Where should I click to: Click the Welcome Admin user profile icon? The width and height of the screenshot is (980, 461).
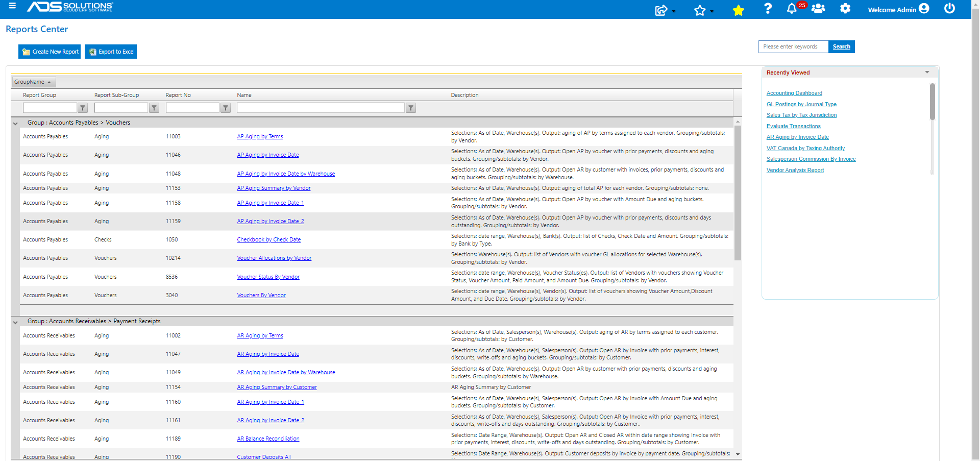[924, 8]
